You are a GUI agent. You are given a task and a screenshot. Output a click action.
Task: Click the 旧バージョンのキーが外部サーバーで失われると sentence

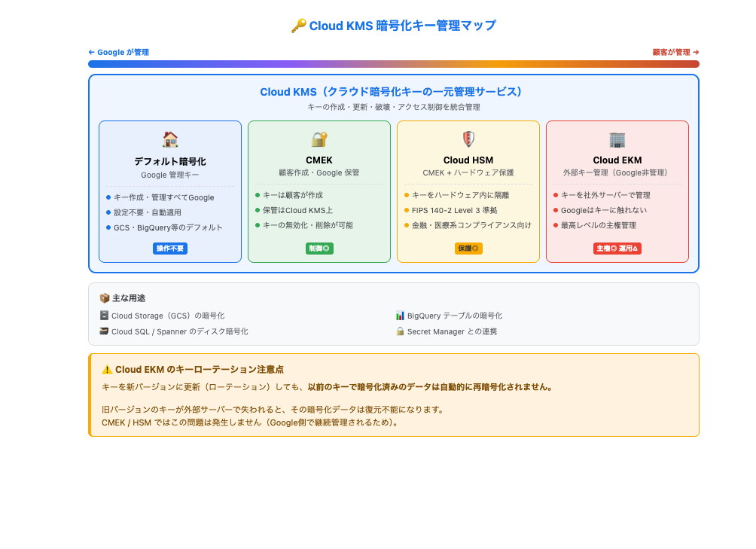coord(273,410)
